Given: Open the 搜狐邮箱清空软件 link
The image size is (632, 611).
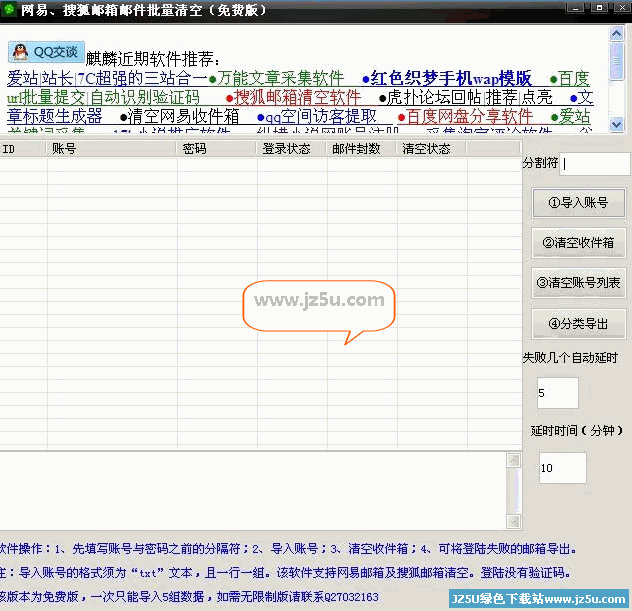Looking at the screenshot, I should (x=293, y=97).
